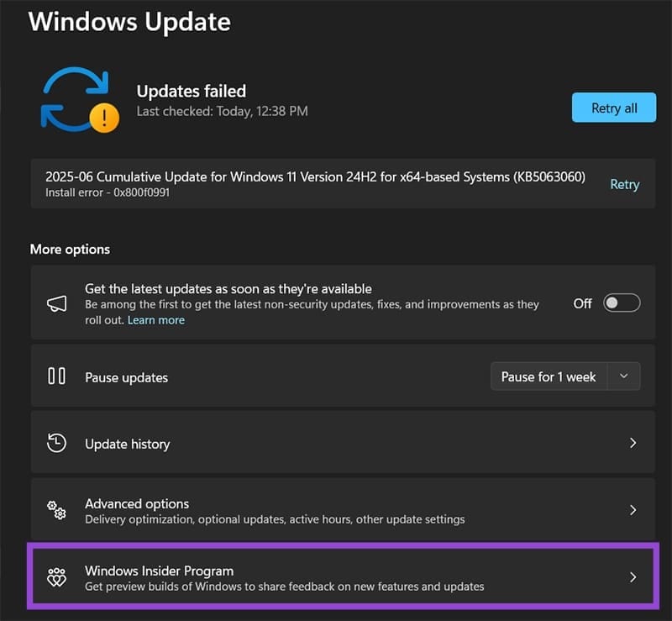
Task: Open the Windows Insider Program label
Action: click(159, 571)
